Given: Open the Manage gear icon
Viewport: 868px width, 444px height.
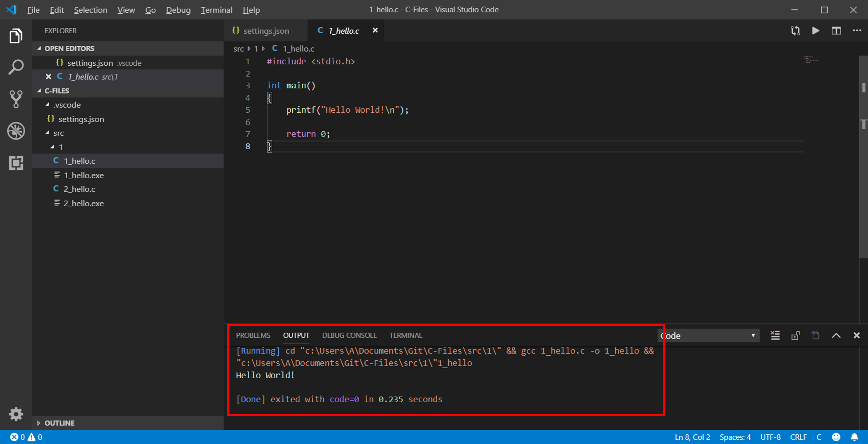Looking at the screenshot, I should (x=16, y=414).
